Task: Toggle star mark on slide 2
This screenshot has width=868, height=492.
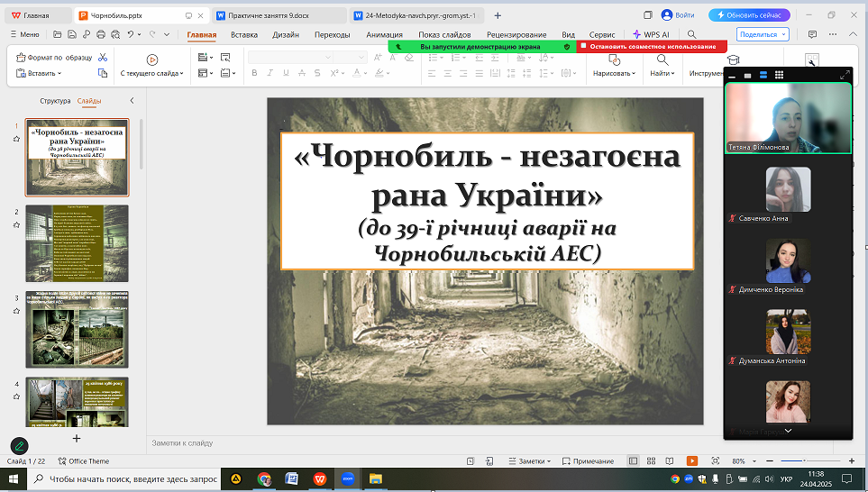Action: (x=16, y=224)
